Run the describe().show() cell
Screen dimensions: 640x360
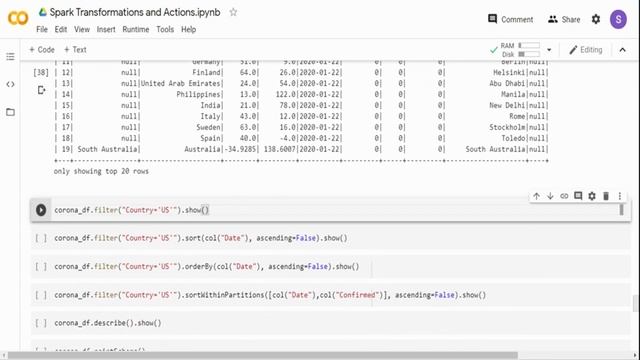coord(41,323)
